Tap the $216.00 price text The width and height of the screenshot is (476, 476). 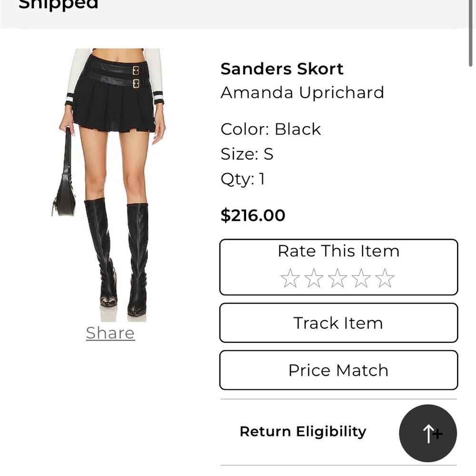(x=253, y=215)
